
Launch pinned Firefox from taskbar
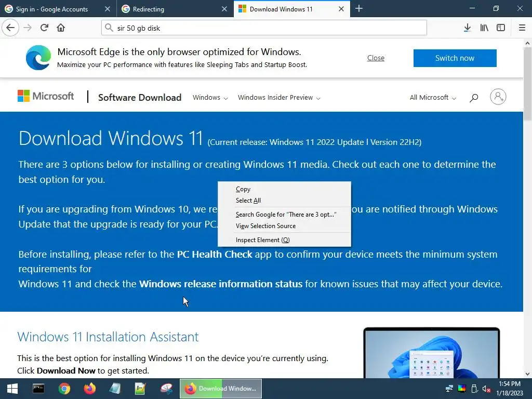90,389
